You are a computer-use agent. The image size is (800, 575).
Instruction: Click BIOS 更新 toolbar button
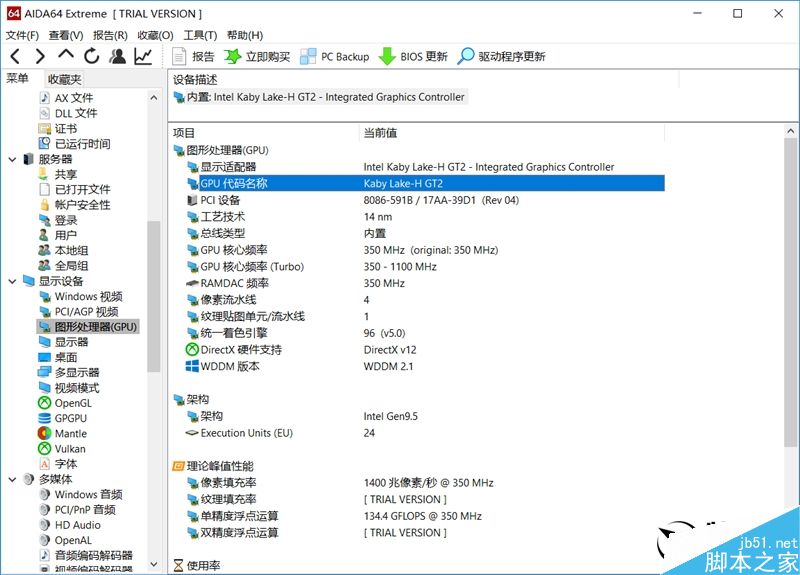413,57
